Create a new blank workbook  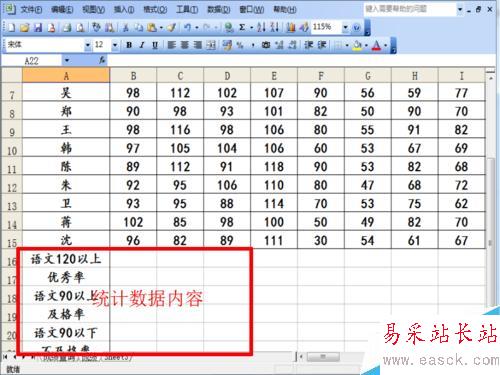[x=11, y=27]
